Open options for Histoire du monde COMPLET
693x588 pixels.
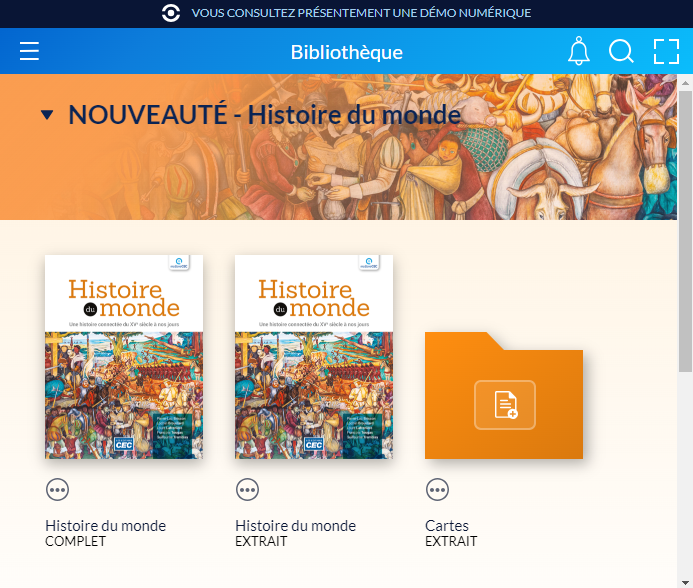(57, 490)
